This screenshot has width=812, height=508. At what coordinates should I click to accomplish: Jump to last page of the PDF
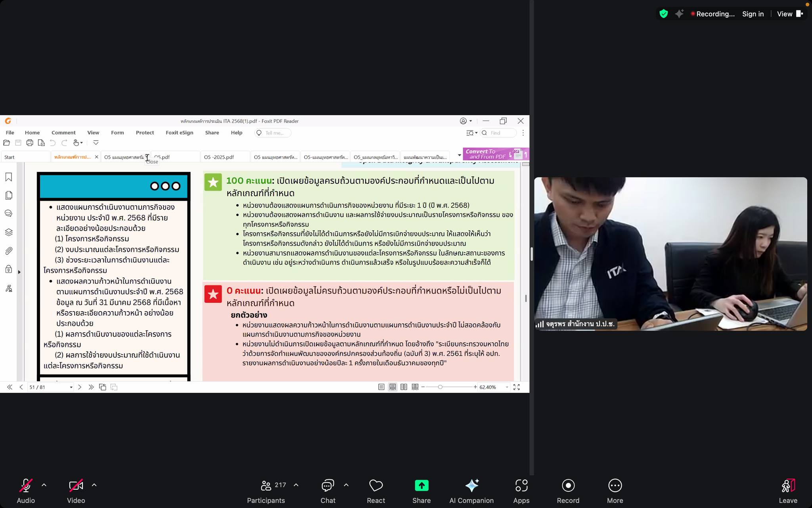click(x=91, y=387)
